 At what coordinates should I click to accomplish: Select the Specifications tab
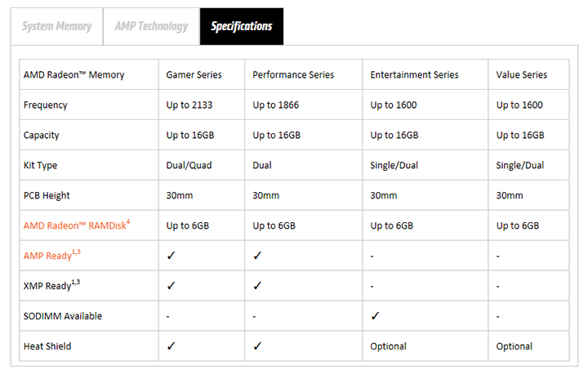[242, 26]
